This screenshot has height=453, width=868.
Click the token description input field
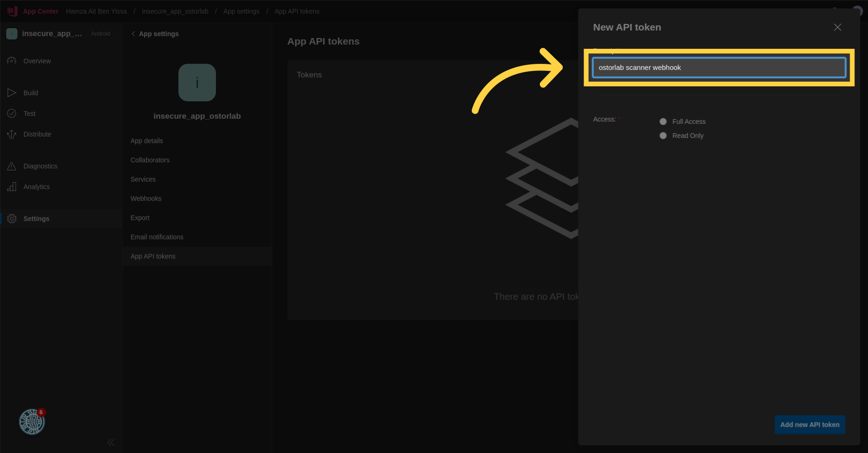click(x=718, y=68)
